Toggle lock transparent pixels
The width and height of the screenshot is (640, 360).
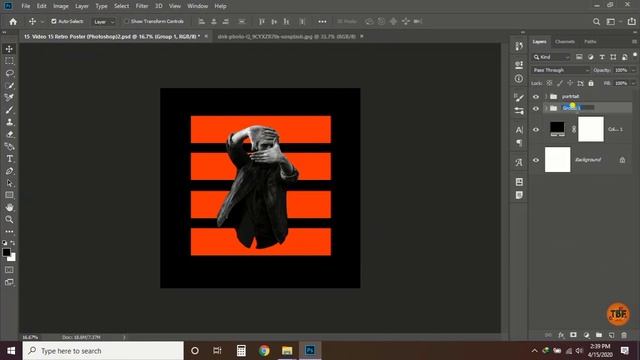coord(549,83)
